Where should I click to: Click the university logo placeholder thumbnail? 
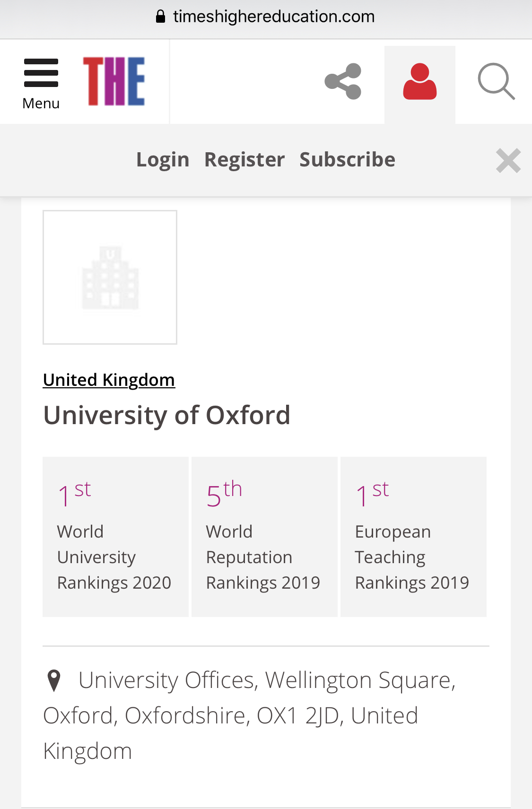click(110, 277)
